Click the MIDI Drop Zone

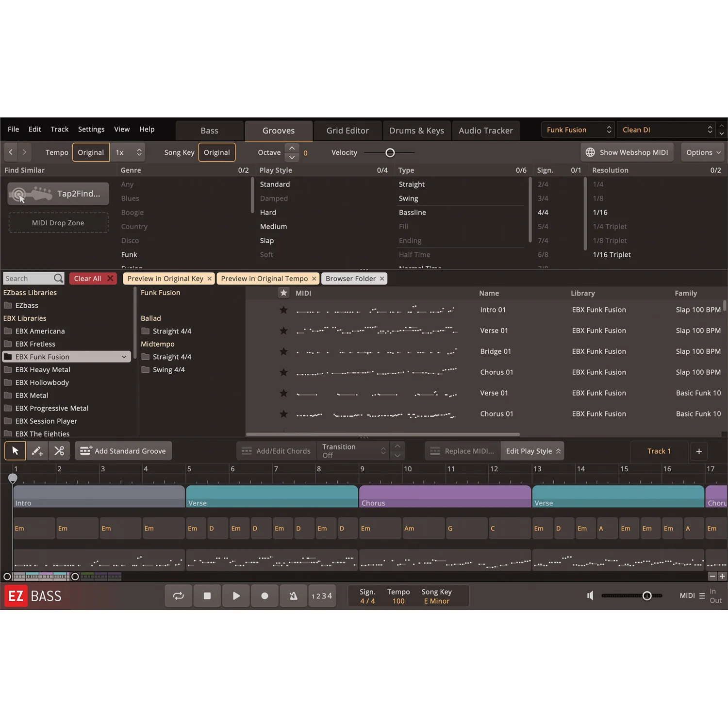pyautogui.click(x=58, y=223)
